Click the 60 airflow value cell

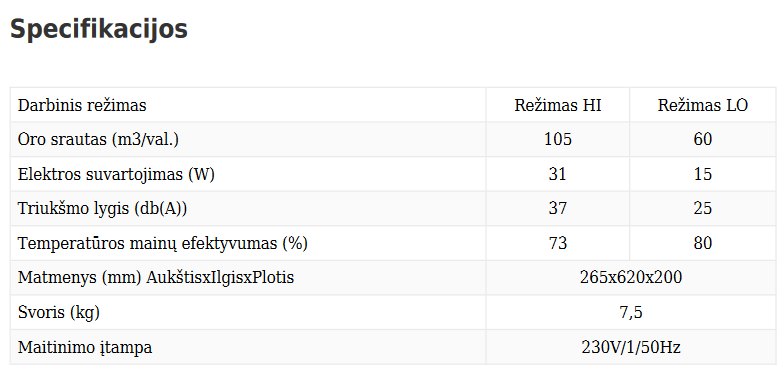pyautogui.click(x=703, y=139)
